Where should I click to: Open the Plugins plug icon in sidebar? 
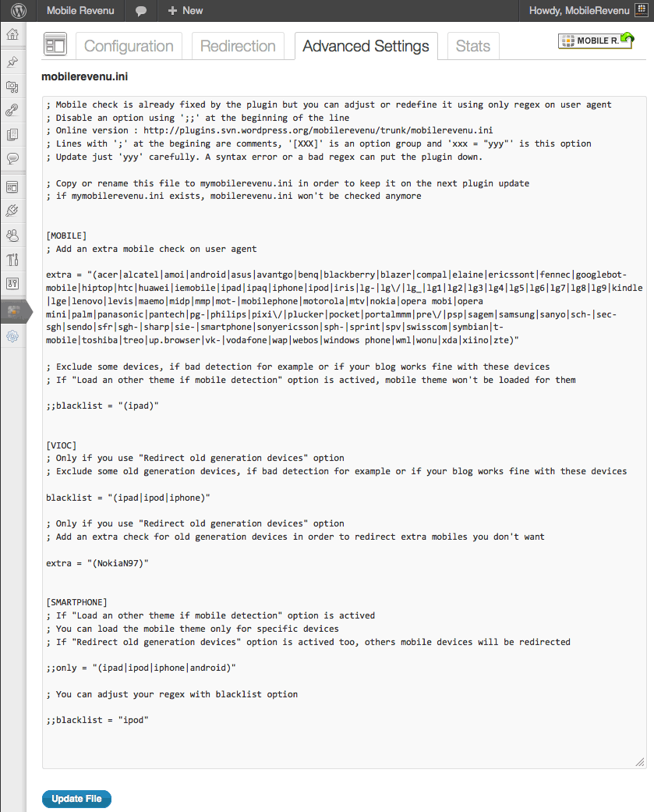(x=13, y=211)
